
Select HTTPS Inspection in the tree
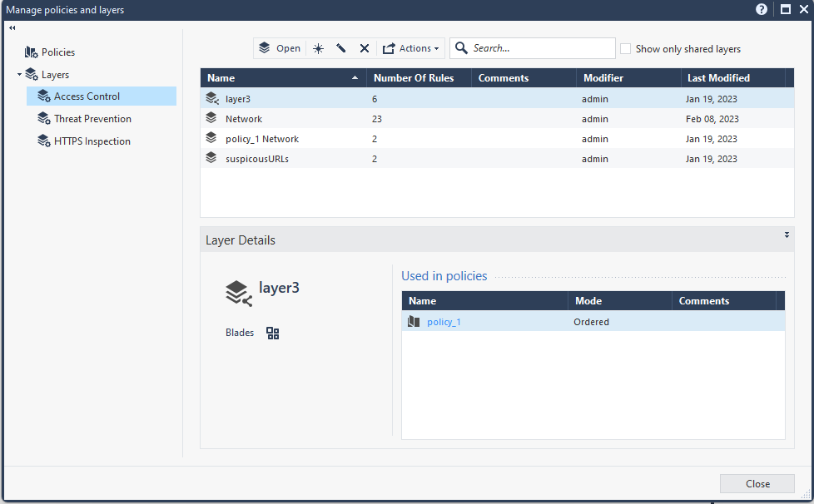92,141
